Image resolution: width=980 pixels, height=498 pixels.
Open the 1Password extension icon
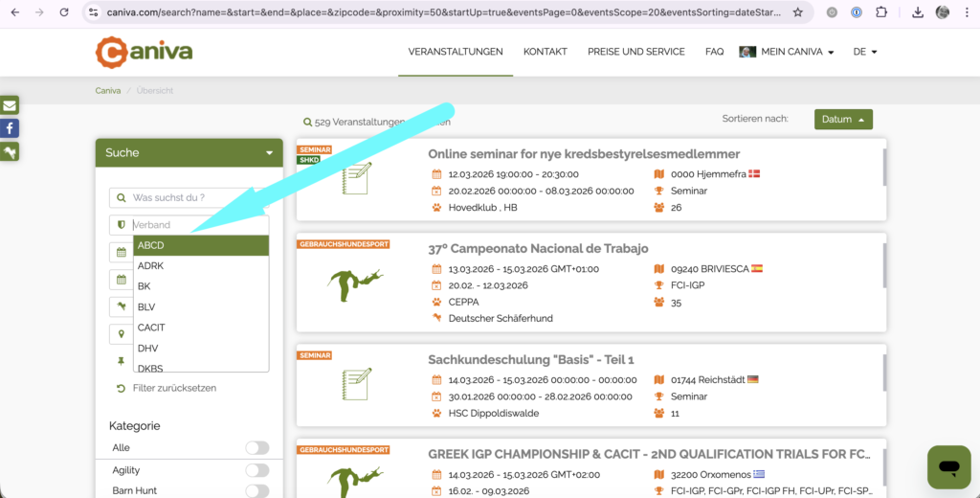[x=857, y=12]
